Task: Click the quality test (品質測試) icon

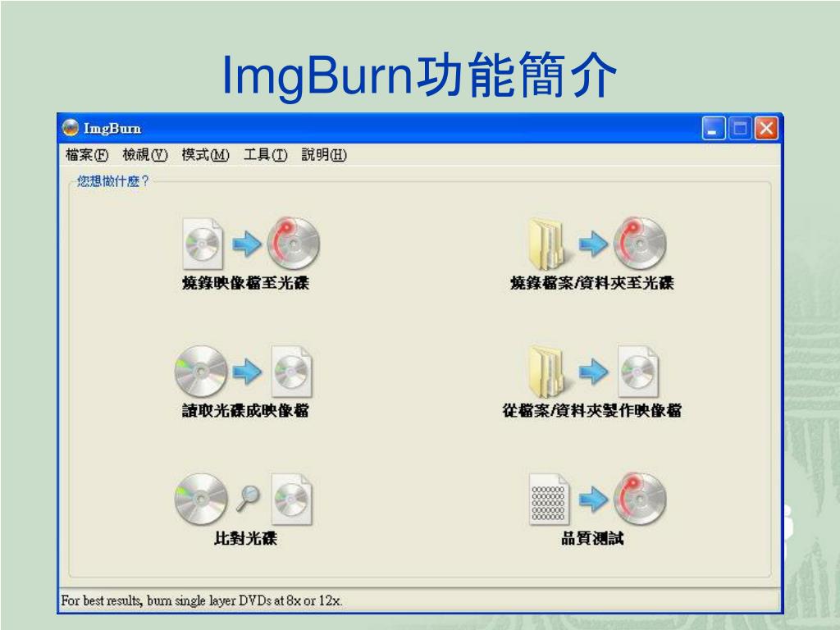Action: point(597,499)
